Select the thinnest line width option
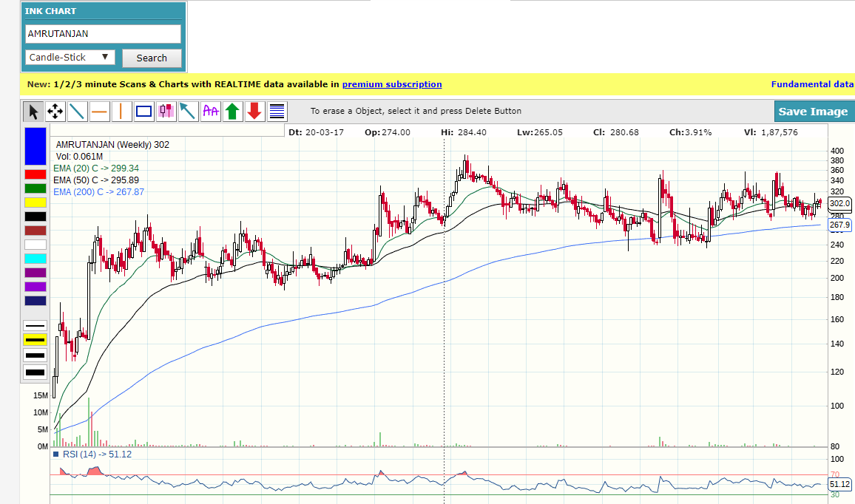The height and width of the screenshot is (504, 855). point(36,326)
